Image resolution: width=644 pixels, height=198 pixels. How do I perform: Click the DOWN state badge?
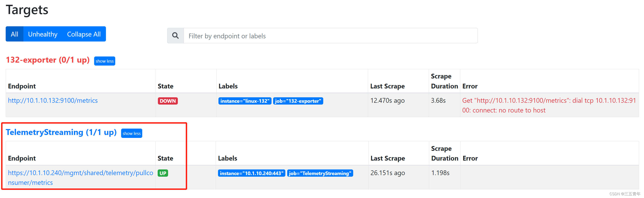(167, 101)
